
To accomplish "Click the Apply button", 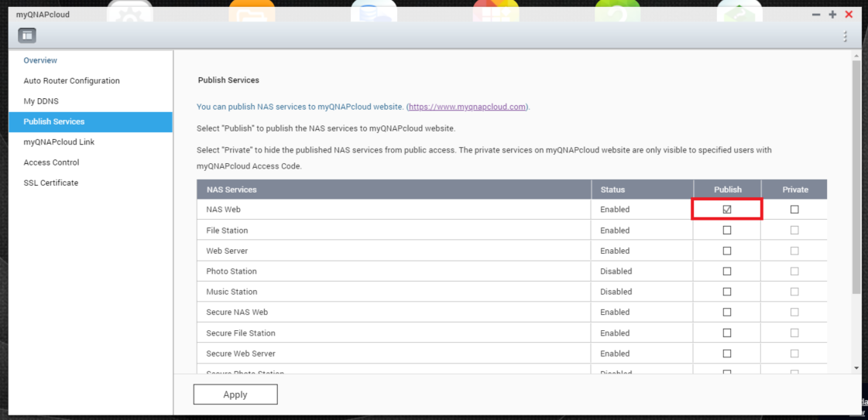I will click(x=235, y=394).
